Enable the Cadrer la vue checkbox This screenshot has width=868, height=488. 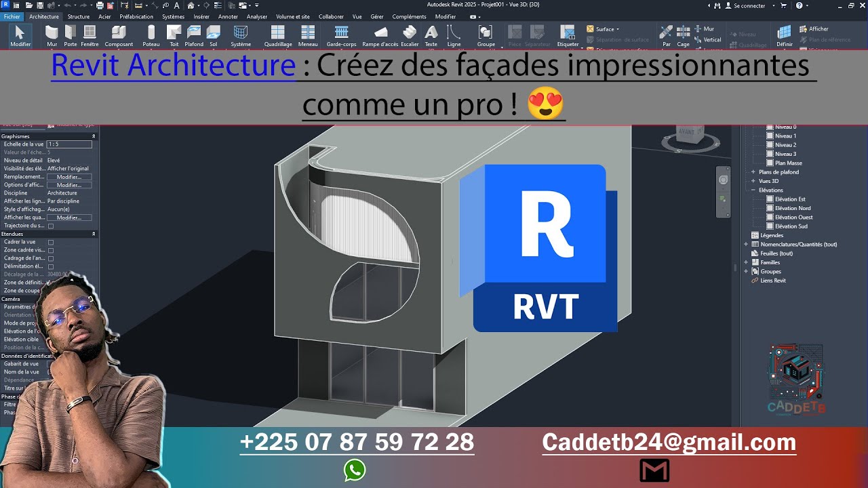(51, 242)
